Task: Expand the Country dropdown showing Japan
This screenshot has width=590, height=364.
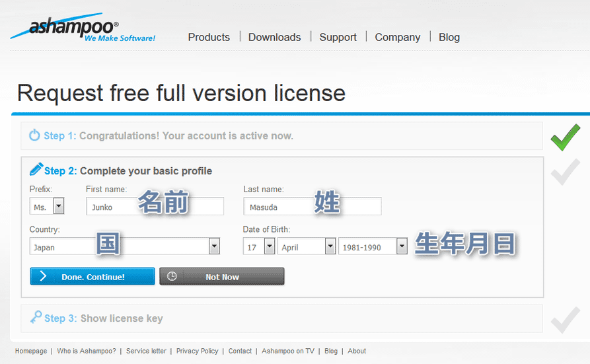Action: point(125,246)
